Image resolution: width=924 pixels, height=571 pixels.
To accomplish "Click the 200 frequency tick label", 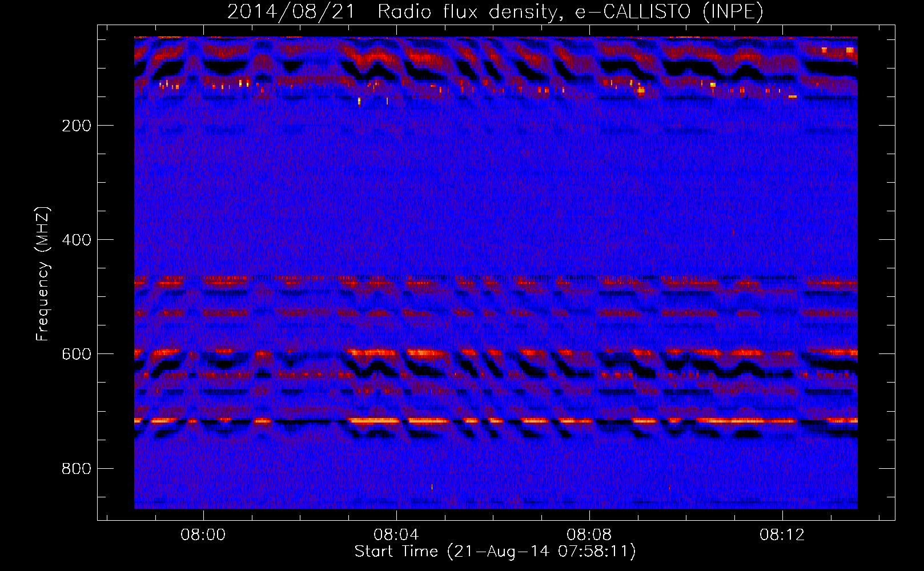I will [77, 126].
